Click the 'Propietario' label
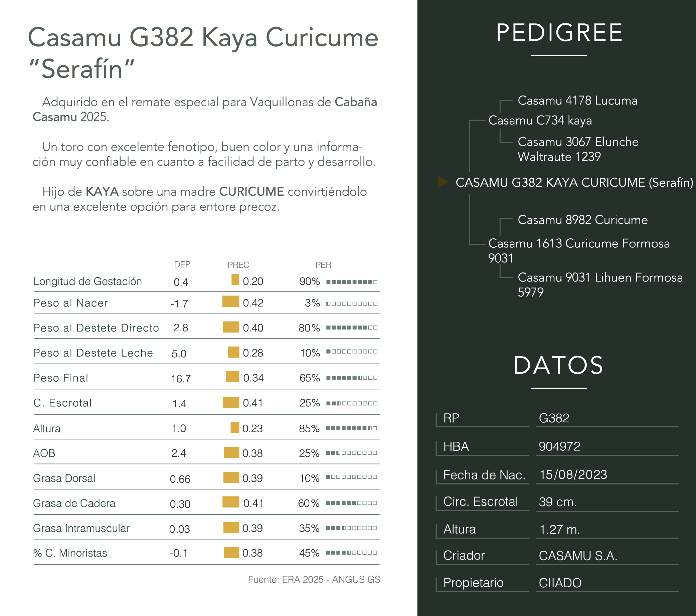 tap(473, 583)
